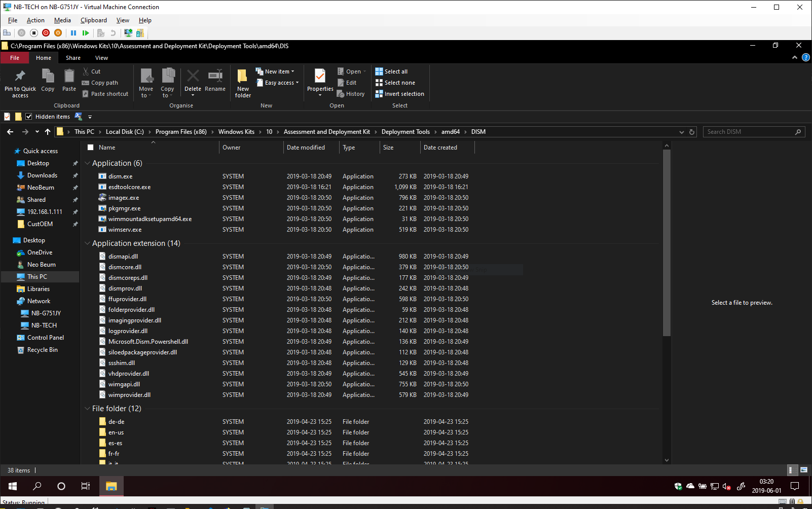Collapse the Application (6) group
The image size is (812, 509).
tap(87, 163)
